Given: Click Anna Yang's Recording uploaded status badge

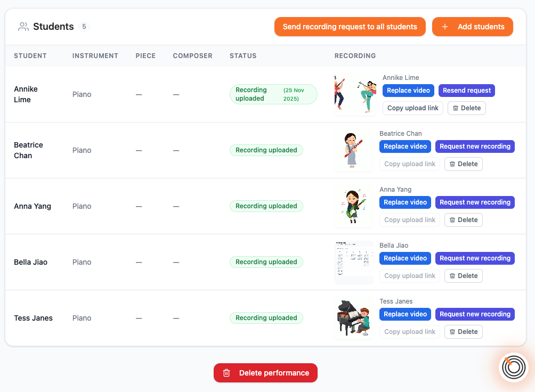Looking at the screenshot, I should [x=266, y=206].
